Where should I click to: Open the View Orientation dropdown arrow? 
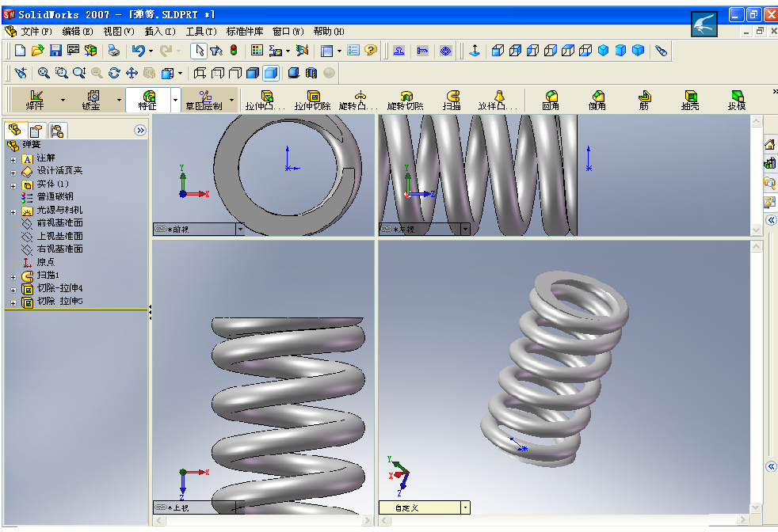pyautogui.click(x=180, y=74)
